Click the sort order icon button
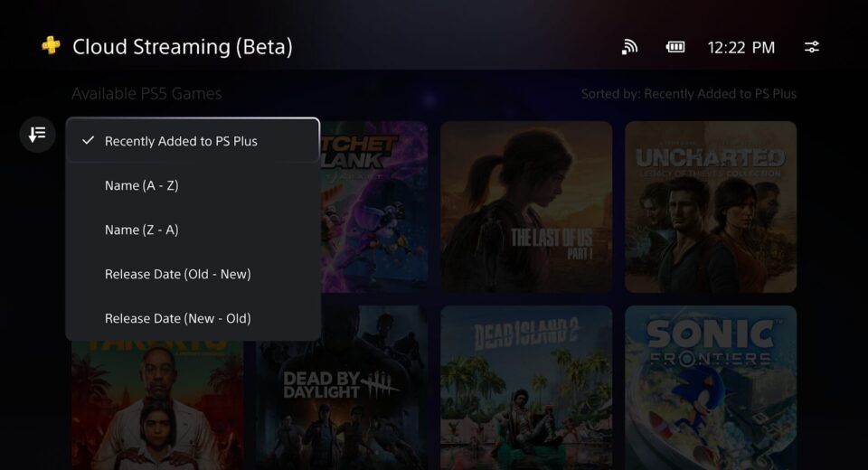868x470 pixels. click(x=37, y=135)
